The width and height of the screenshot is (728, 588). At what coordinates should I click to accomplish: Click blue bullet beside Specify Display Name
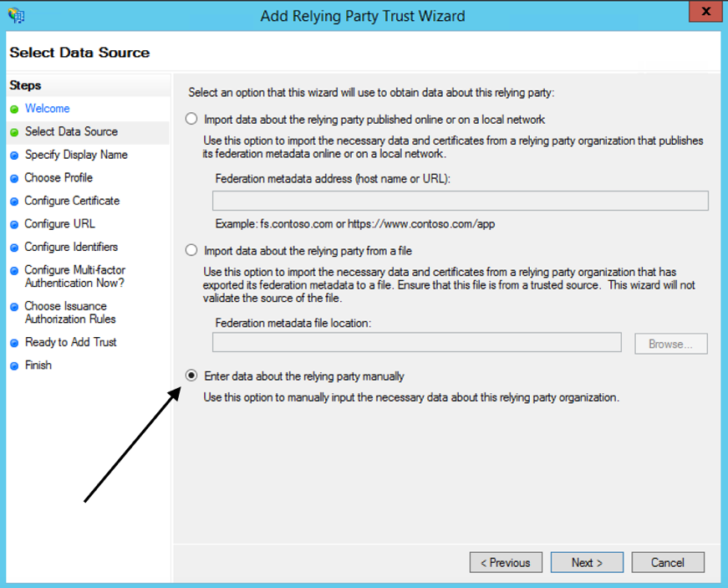[x=14, y=156]
